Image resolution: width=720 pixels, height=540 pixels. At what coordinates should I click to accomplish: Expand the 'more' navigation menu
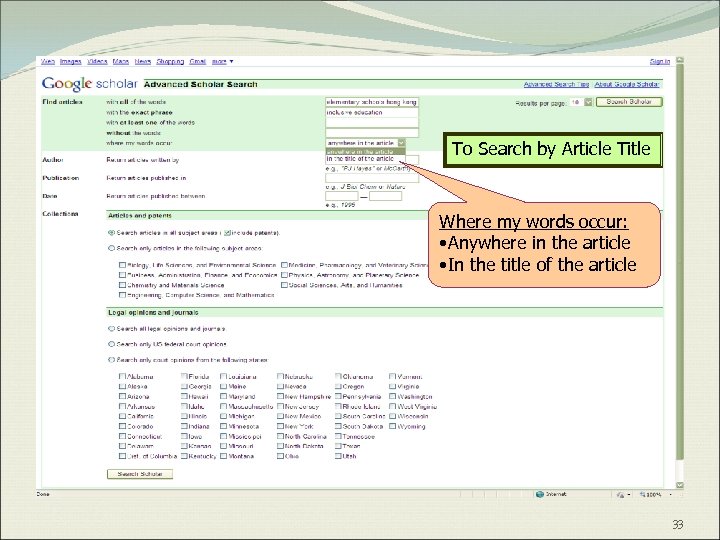pos(222,62)
